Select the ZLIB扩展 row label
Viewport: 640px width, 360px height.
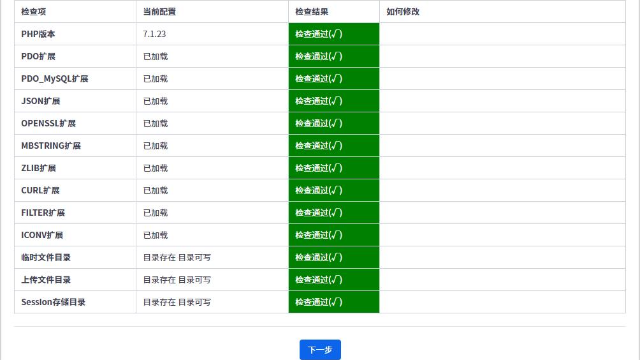[x=38, y=168]
